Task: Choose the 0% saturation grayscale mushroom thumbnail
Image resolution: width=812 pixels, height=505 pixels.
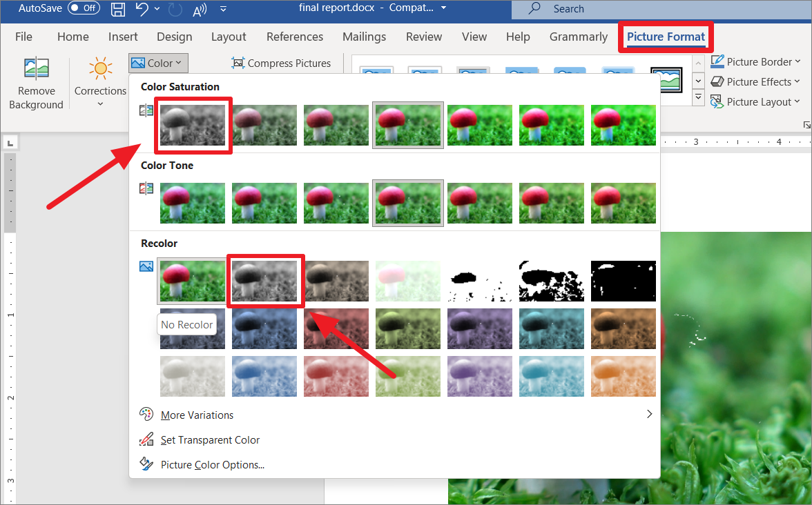Action: pos(193,126)
